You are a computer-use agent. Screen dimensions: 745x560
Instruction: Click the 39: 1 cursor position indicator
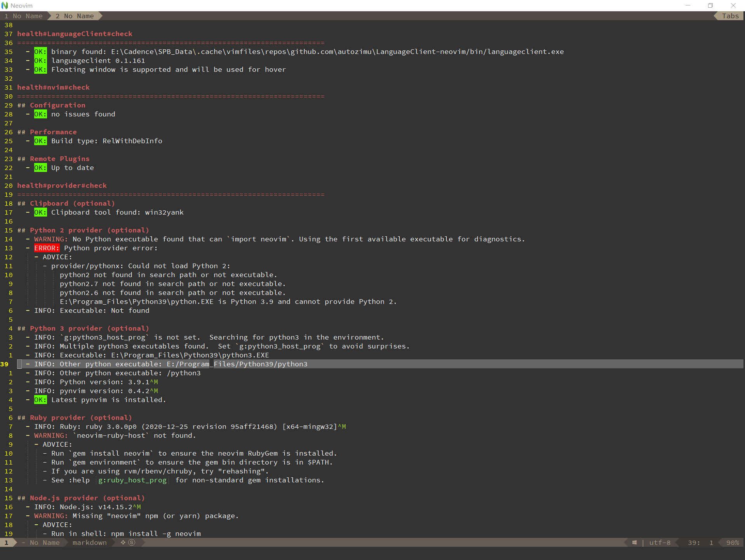click(700, 543)
